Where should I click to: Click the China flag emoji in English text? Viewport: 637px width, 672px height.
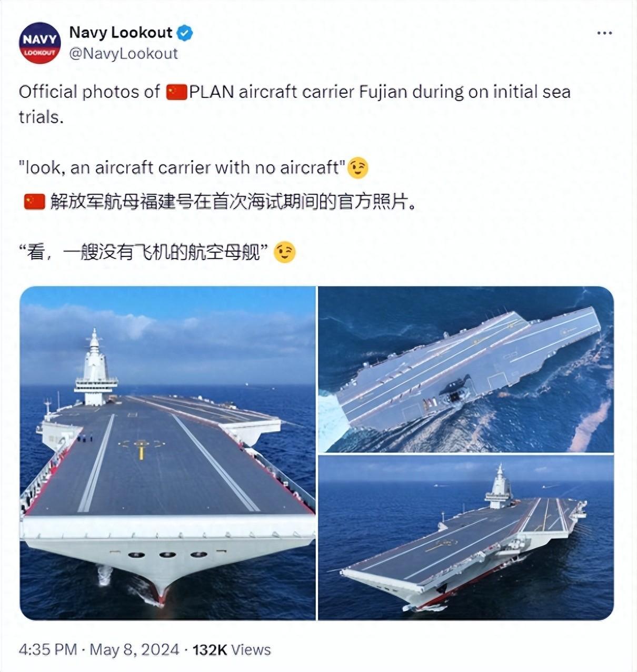pos(177,92)
